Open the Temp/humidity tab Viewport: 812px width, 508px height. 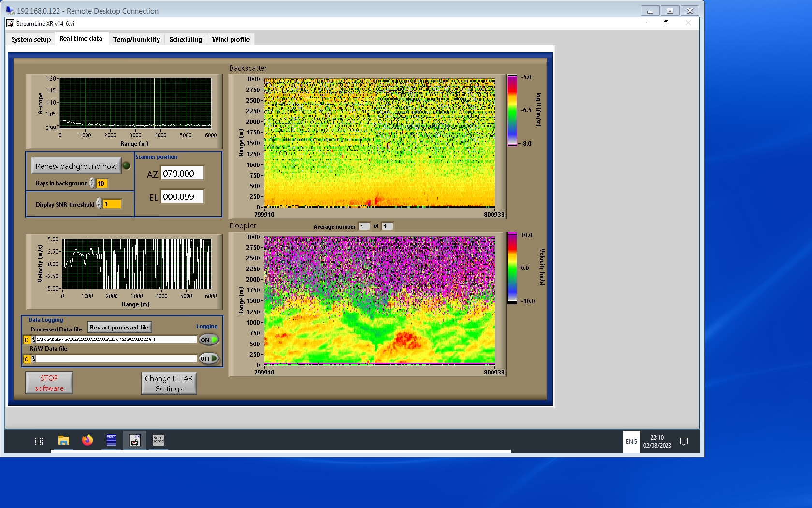136,39
